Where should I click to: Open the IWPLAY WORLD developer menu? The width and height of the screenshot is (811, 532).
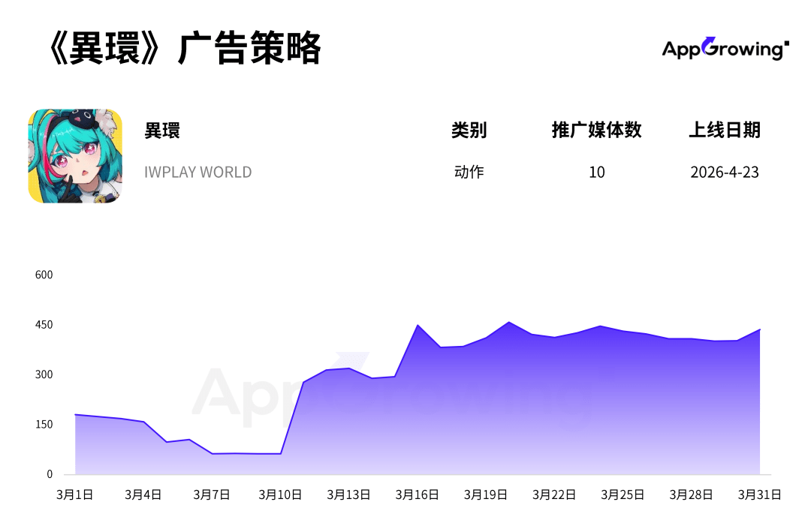197,172
